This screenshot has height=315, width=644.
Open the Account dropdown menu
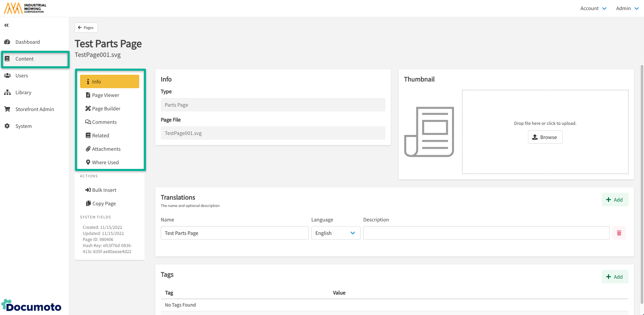pyautogui.click(x=593, y=8)
